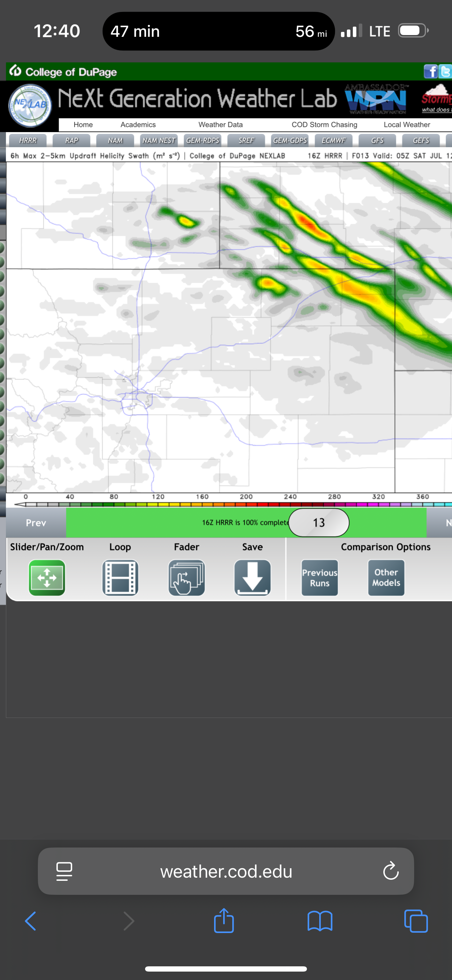Click the Loop filmstrip icon
This screenshot has height=980, width=452.
tap(120, 577)
